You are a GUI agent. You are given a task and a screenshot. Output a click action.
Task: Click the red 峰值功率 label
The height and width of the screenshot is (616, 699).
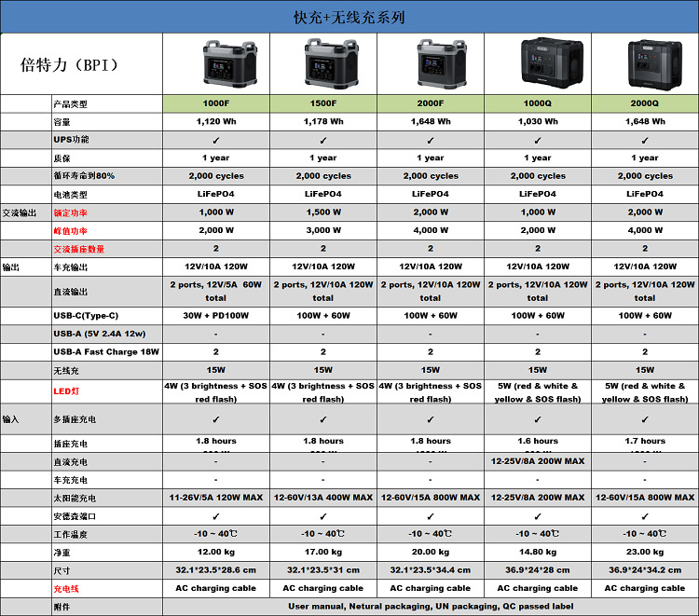(71, 231)
